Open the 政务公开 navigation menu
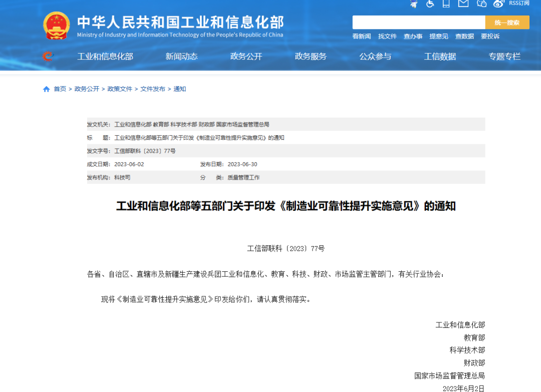This screenshot has width=541, height=392. tap(246, 57)
